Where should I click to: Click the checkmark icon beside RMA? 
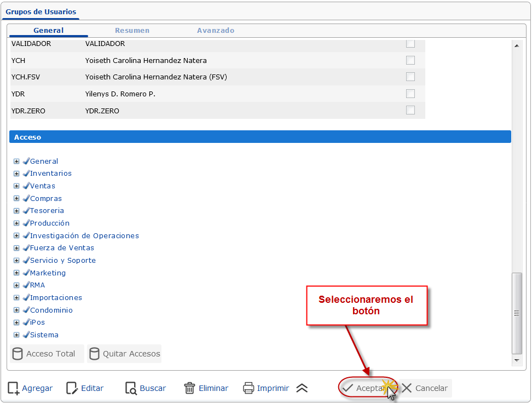26,285
